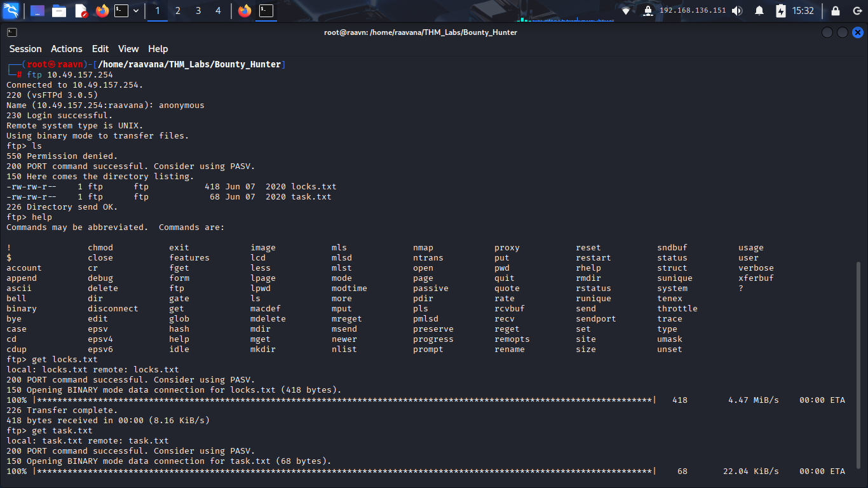
Task: Launch Firefox from the panel launcher
Action: pyautogui.click(x=102, y=11)
